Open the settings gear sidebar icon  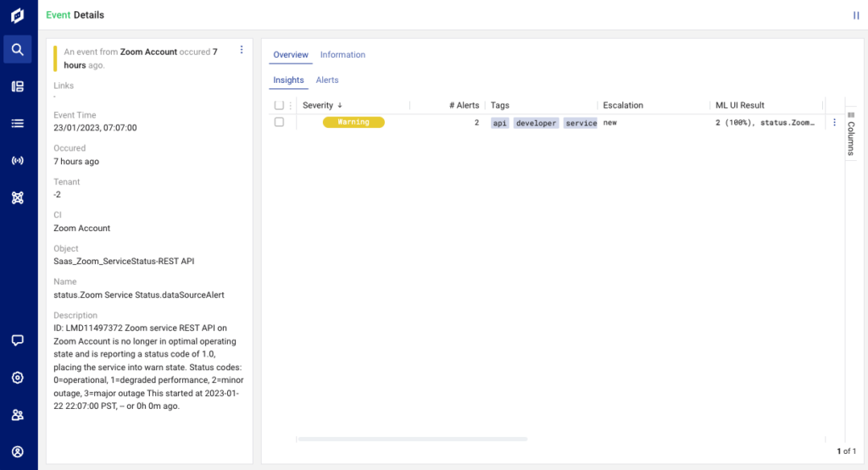(18, 378)
